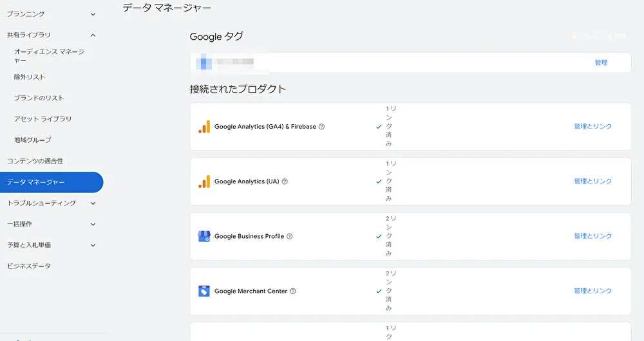Click the Google Analytics (GA4) & Firebase name

265,127
